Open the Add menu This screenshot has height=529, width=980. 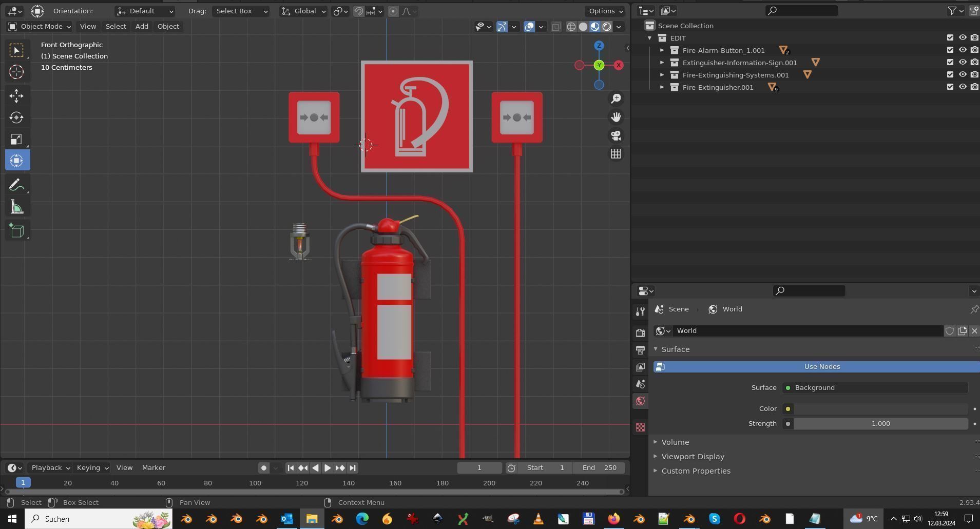tap(142, 27)
